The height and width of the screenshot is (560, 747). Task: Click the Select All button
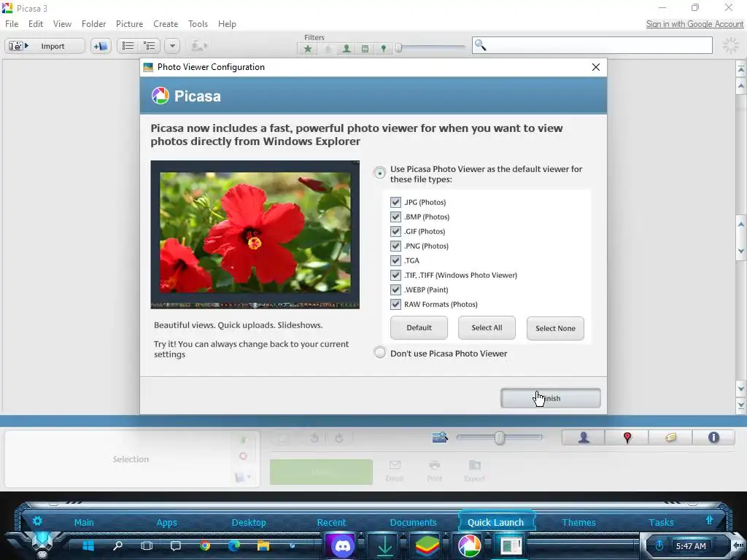point(487,327)
